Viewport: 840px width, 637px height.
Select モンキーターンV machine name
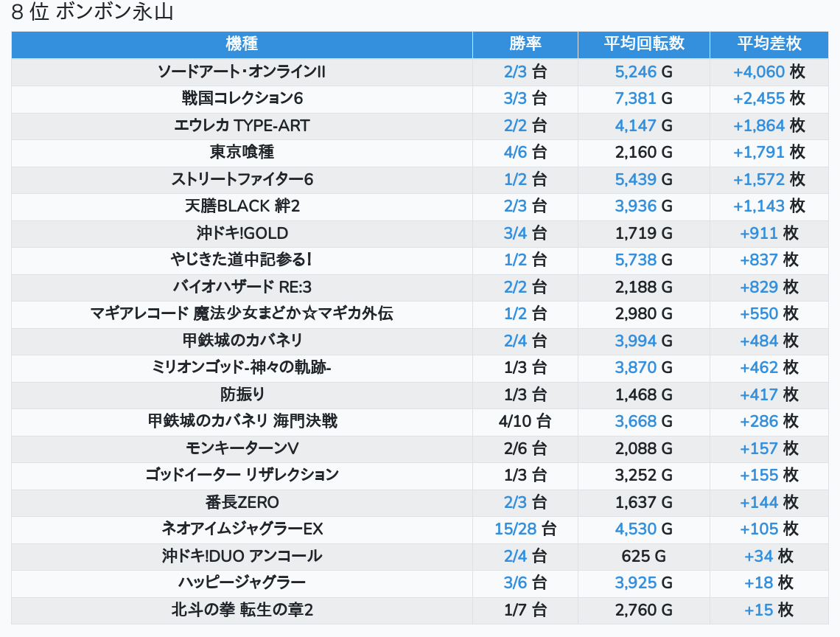coord(242,448)
